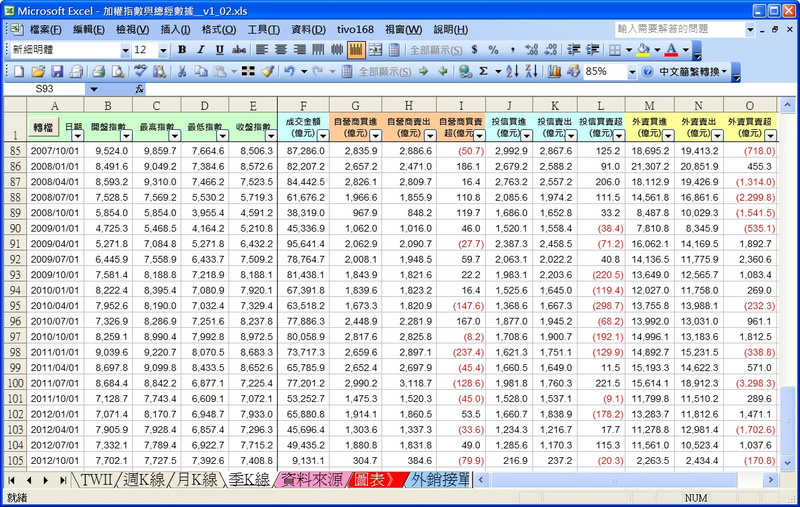Sort descending Z to A
This screenshot has height=507, width=800.
pyautogui.click(x=531, y=71)
